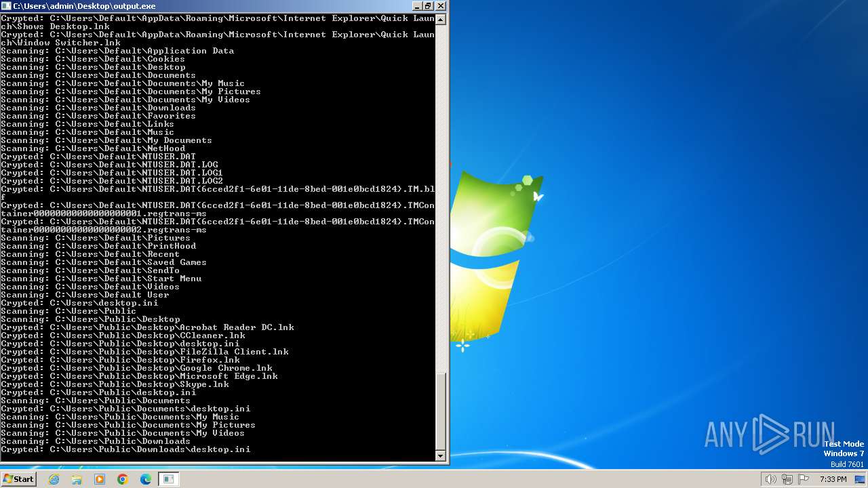The height and width of the screenshot is (488, 868).
Task: Open Windows Explorer folder icon in taskbar
Action: point(77,479)
